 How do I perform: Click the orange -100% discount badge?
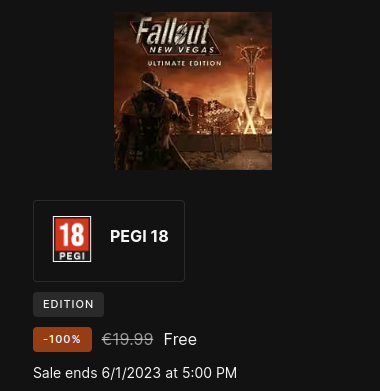(62, 339)
